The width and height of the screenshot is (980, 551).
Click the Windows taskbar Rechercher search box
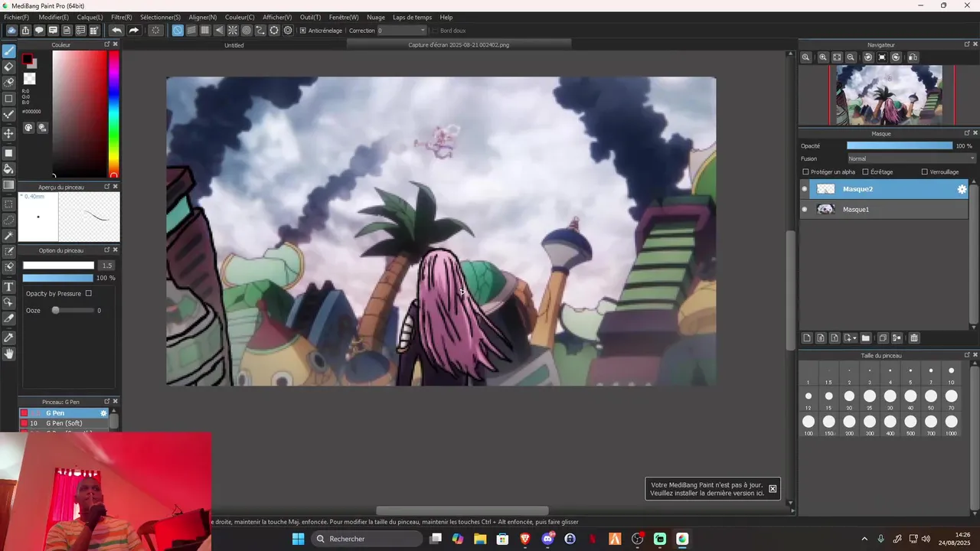click(367, 539)
